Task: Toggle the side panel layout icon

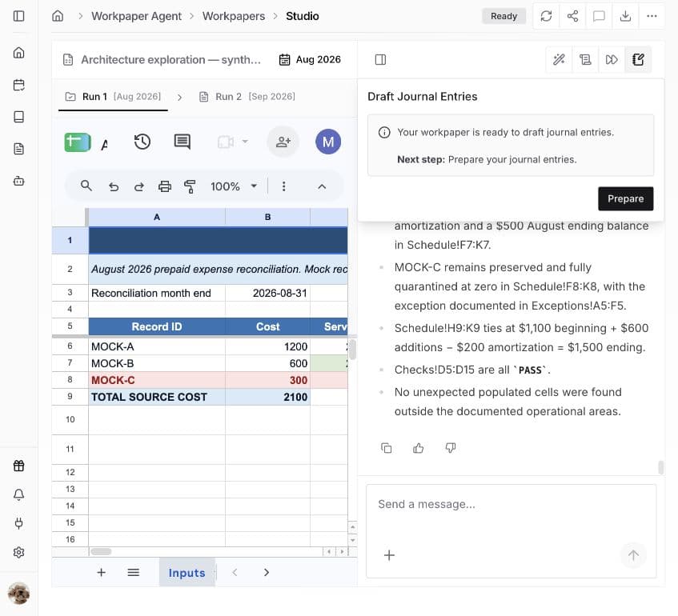Action: click(380, 60)
